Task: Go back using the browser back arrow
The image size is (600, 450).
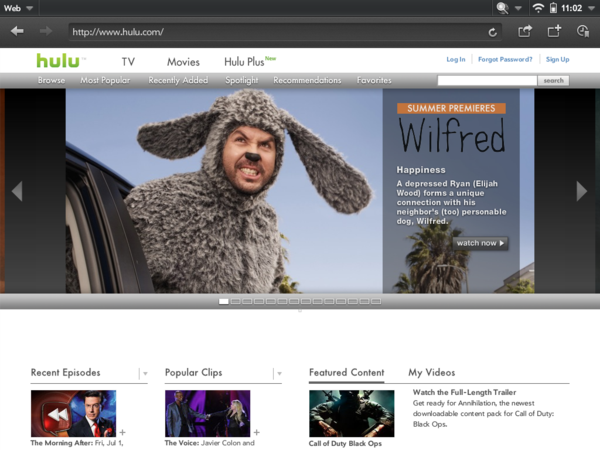Action: (x=17, y=31)
